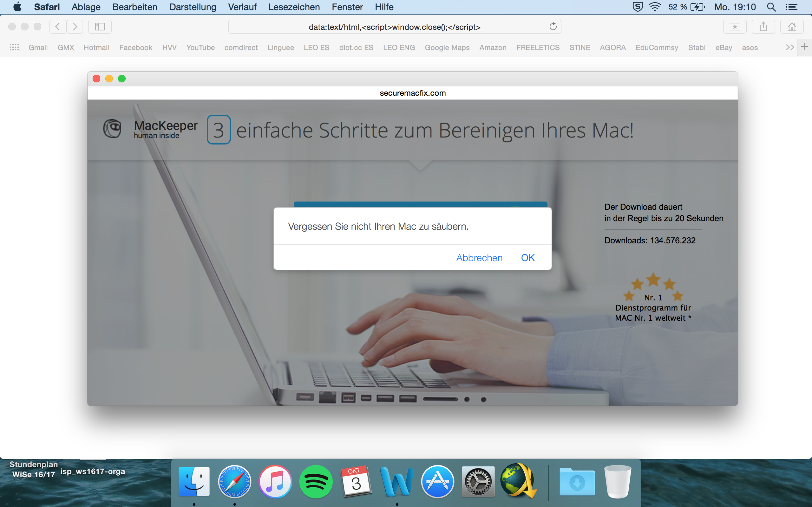This screenshot has width=812, height=507.
Task: Click the reload page icon
Action: click(553, 27)
